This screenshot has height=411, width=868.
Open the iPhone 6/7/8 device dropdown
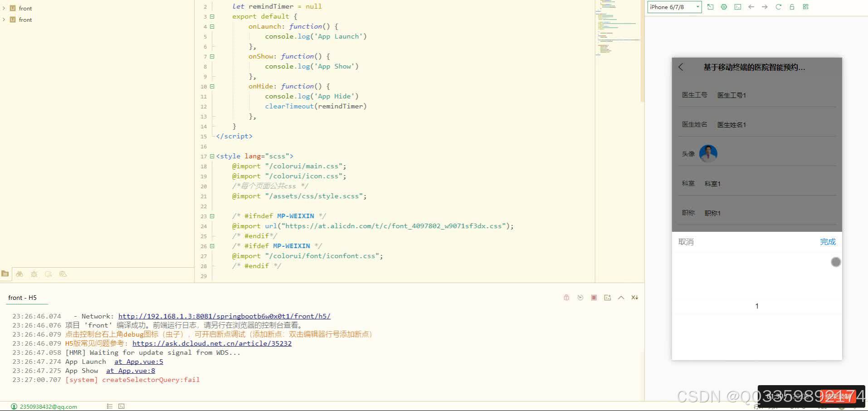[674, 7]
